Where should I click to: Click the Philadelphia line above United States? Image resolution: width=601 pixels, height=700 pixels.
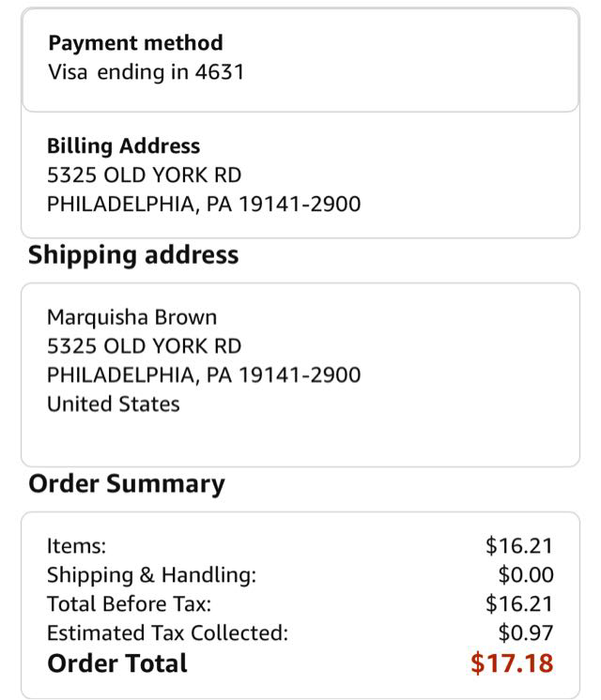point(204,374)
